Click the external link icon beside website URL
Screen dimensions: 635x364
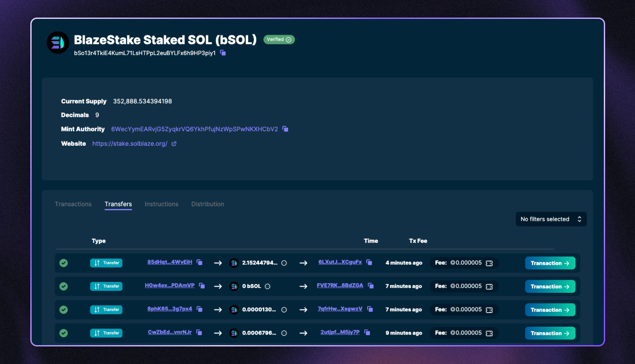[174, 144]
